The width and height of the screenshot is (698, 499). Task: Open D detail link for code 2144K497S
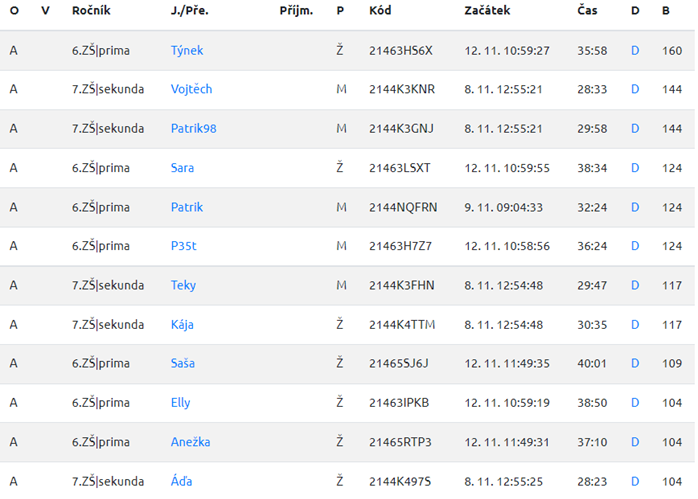point(635,482)
